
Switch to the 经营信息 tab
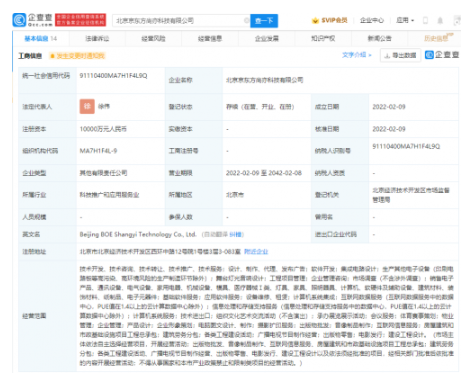(x=210, y=39)
